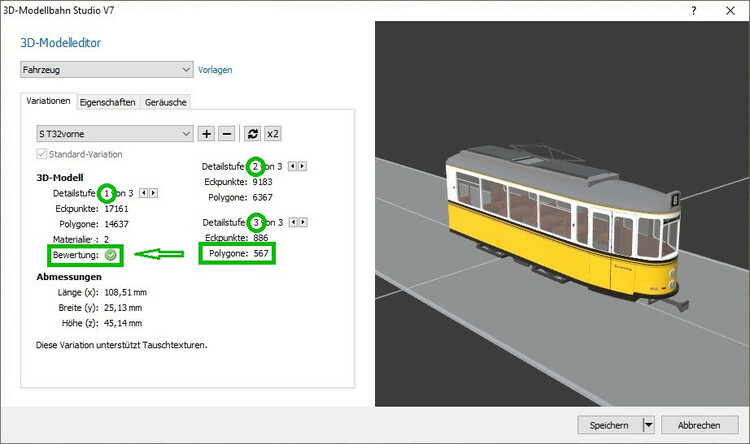The width and height of the screenshot is (750, 444).
Task: Go to previous level for Detailstufe 1
Action: pyautogui.click(x=142, y=193)
